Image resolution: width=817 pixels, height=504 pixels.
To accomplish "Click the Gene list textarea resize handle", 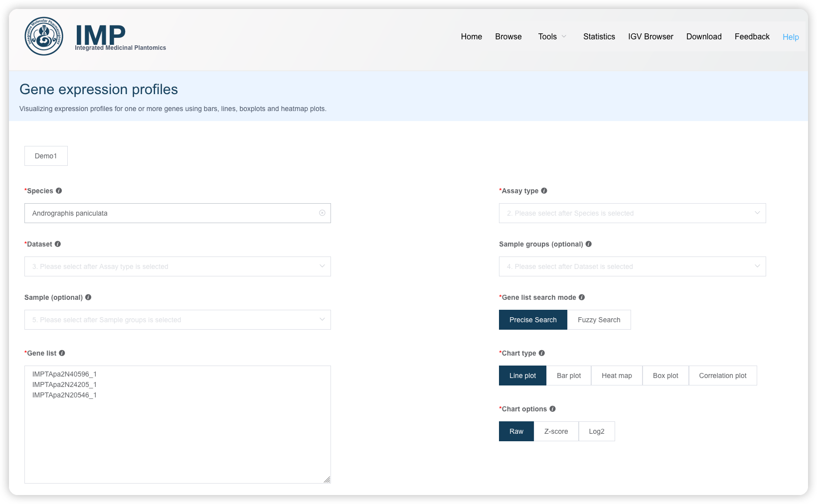I will (x=327, y=480).
